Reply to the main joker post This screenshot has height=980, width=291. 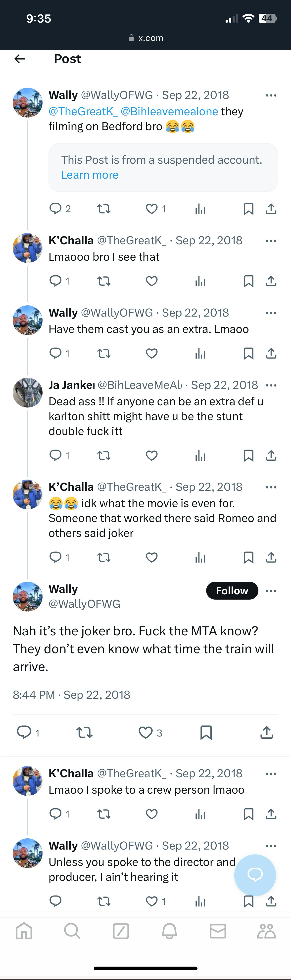click(x=24, y=732)
